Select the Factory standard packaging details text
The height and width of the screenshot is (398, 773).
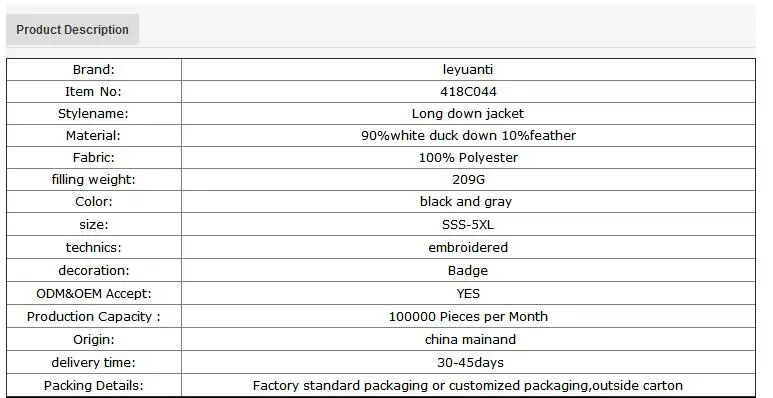pyautogui.click(x=468, y=385)
